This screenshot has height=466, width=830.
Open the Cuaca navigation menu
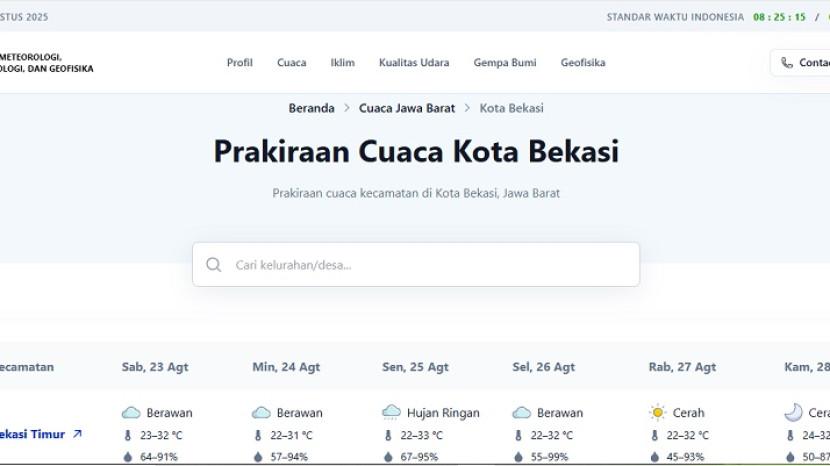(292, 63)
